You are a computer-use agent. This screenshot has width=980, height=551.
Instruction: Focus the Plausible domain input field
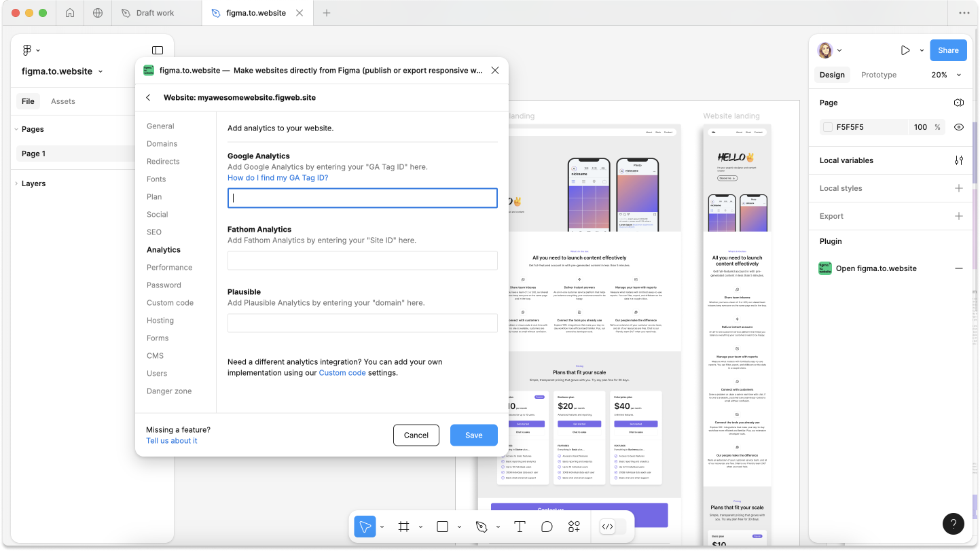(363, 323)
